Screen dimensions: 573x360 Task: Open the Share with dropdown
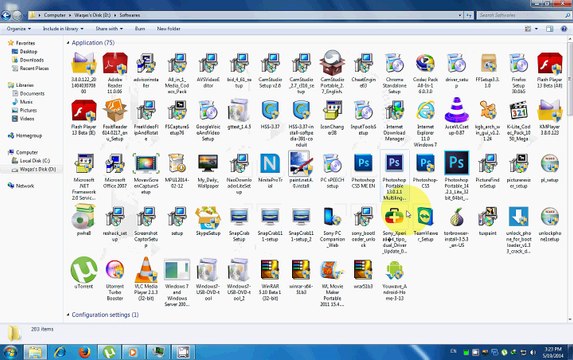(x=109, y=29)
